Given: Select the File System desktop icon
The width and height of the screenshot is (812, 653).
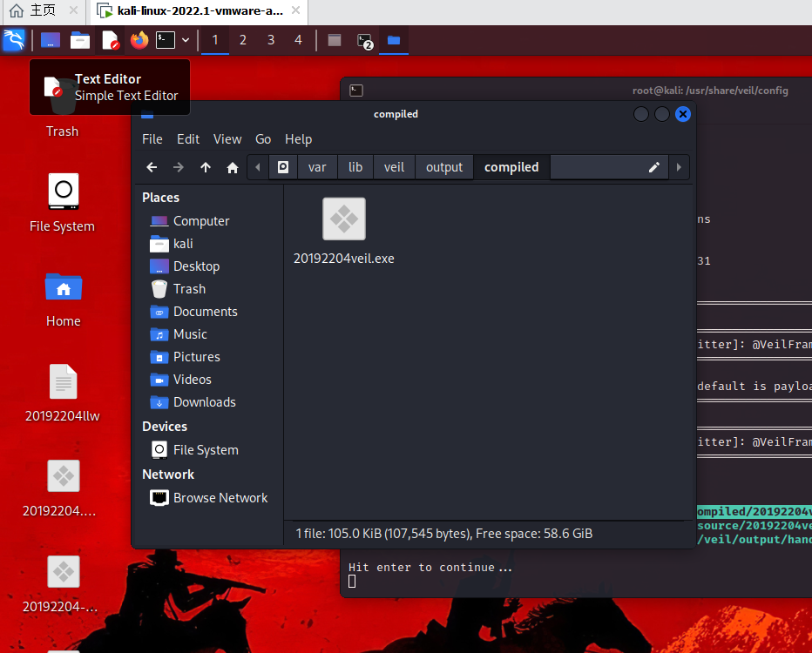Looking at the screenshot, I should (64, 192).
